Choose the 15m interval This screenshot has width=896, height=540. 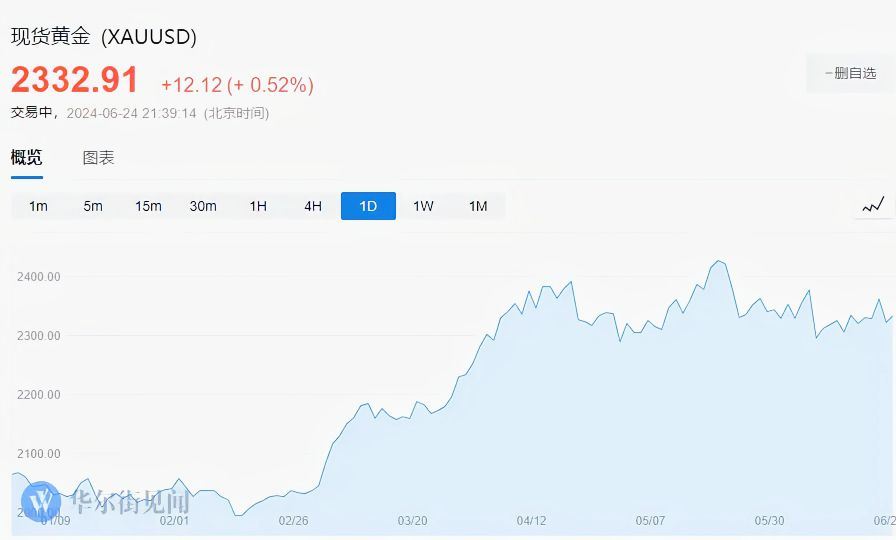(x=148, y=206)
